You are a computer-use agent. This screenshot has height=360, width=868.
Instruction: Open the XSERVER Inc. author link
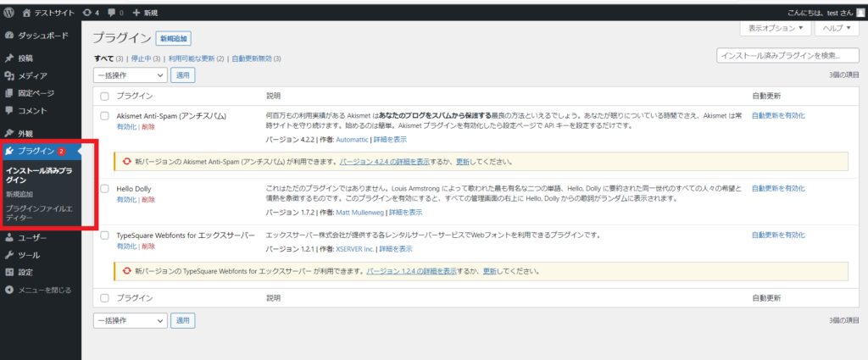point(355,249)
